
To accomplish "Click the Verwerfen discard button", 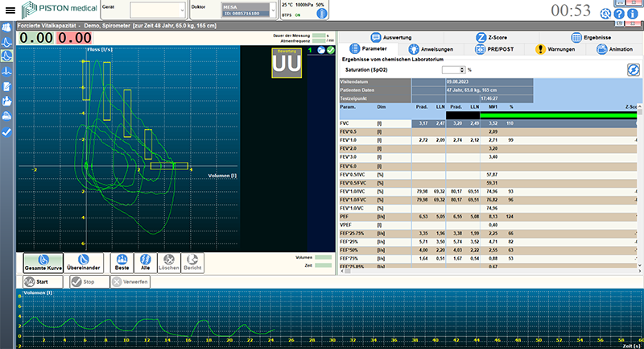I will [130, 282].
